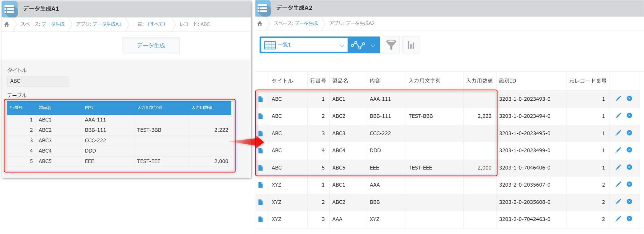
Task: Open the bar chart aggregate icon
Action: [x=411, y=45]
